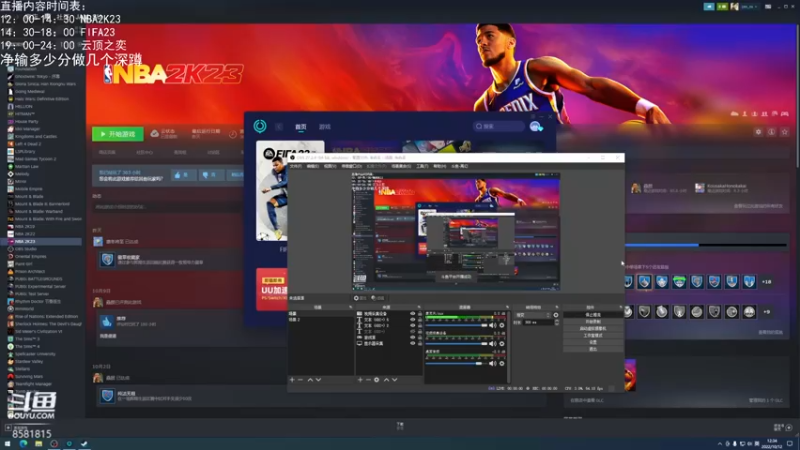This screenshot has width=800, height=450.
Task: Open Windows Start menu
Action: (x=7, y=444)
